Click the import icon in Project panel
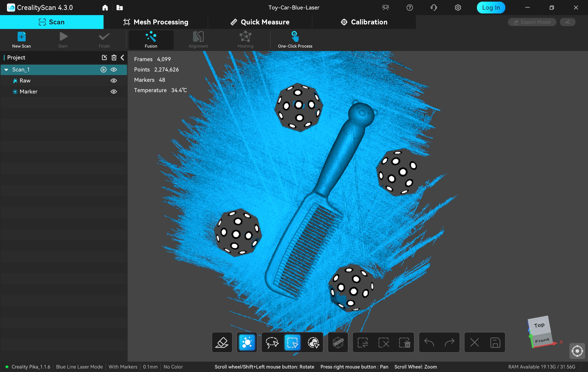Viewport: 588px width, 372px height. tap(104, 58)
